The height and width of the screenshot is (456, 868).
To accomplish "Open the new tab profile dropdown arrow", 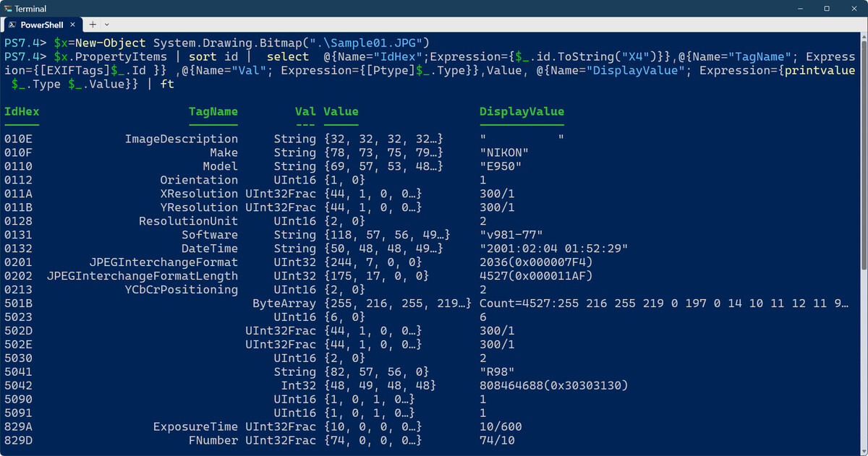I will tap(107, 25).
